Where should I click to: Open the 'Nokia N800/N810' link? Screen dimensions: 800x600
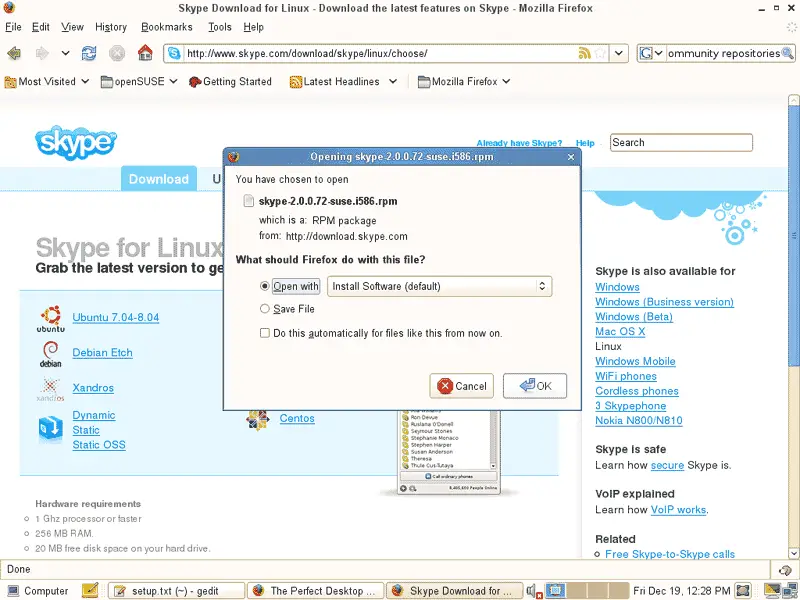(x=639, y=420)
